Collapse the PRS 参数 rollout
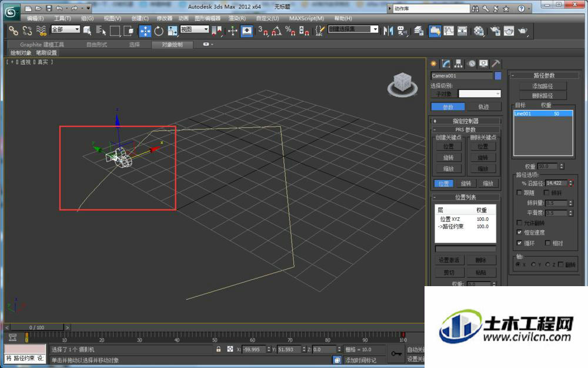 click(x=465, y=130)
